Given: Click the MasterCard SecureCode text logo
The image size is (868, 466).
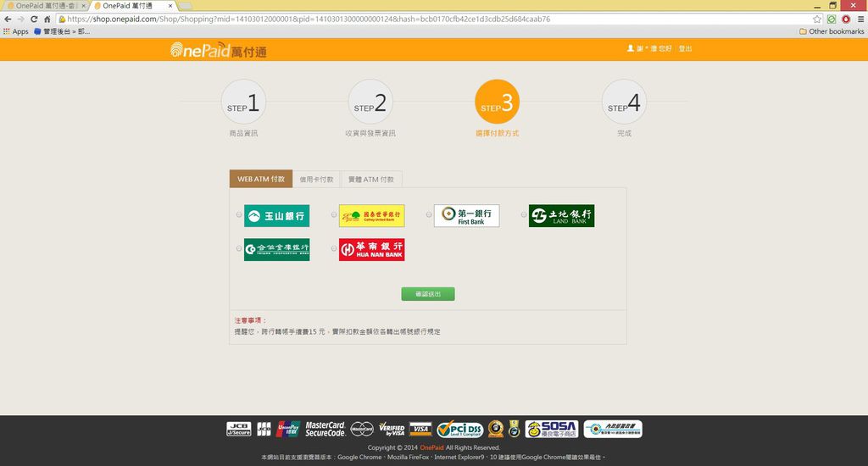Looking at the screenshot, I should coord(325,429).
